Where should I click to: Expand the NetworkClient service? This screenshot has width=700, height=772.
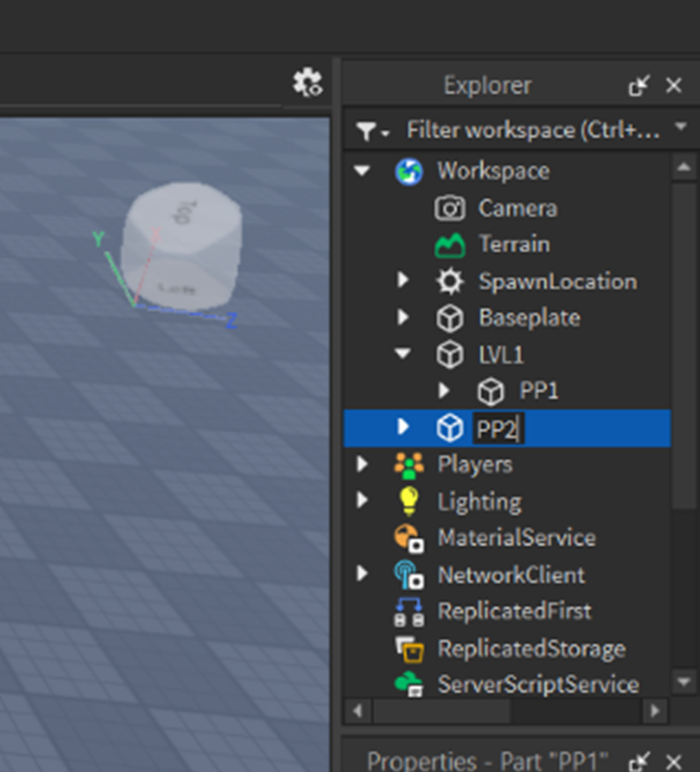(362, 574)
